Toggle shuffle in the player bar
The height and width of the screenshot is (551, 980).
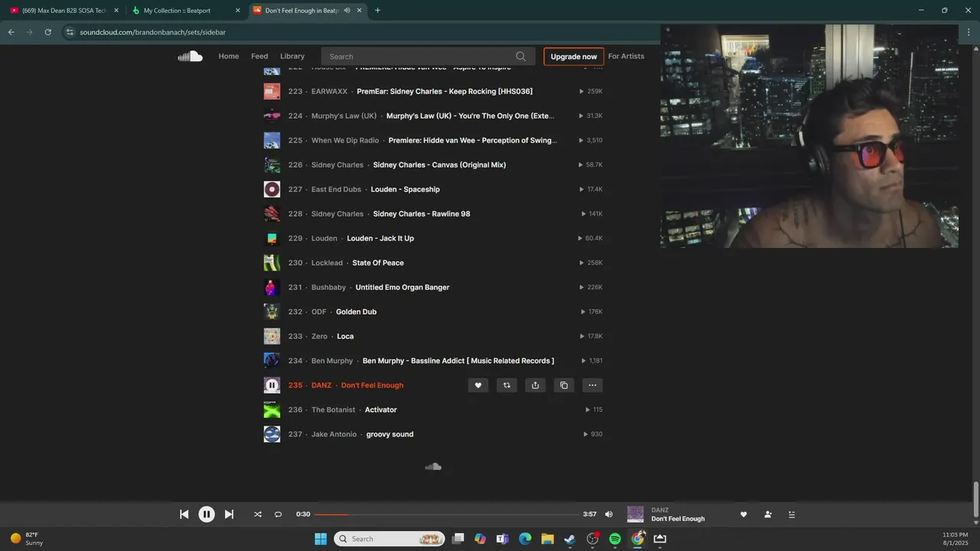pos(257,514)
